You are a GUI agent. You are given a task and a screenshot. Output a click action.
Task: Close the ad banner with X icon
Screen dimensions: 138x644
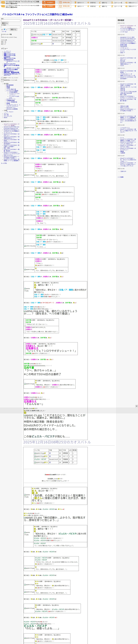click(136, 406)
